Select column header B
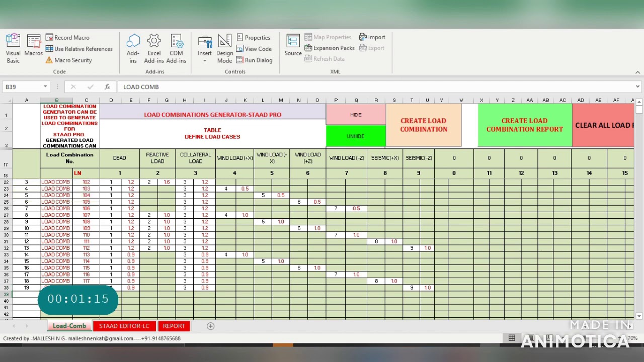 pyautogui.click(x=56, y=101)
